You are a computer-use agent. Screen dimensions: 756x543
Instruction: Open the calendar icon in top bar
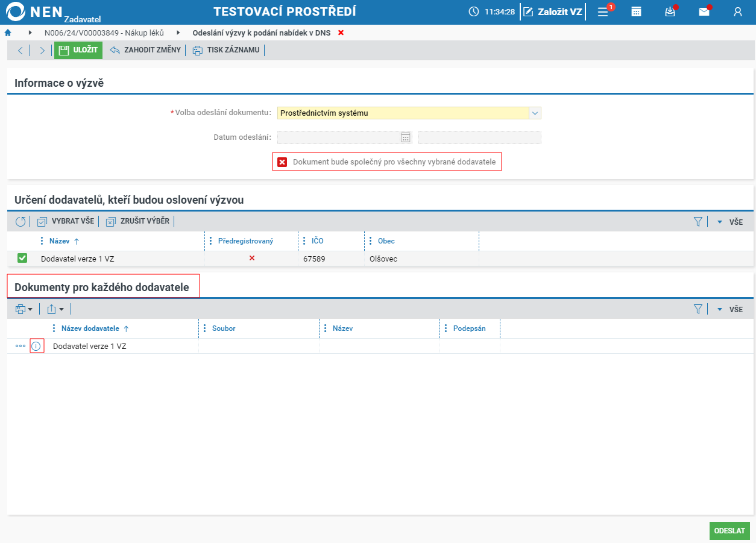(636, 11)
